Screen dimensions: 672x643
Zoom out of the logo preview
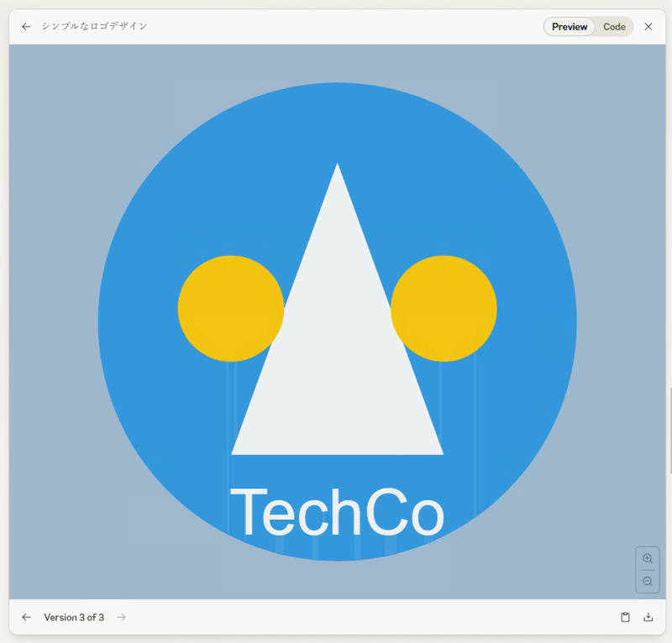647,582
